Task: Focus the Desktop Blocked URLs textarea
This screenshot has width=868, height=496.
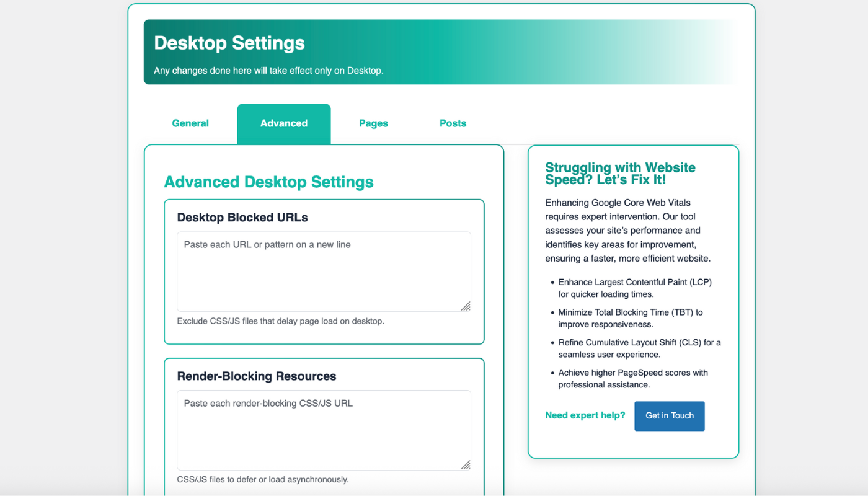Action: 324,272
